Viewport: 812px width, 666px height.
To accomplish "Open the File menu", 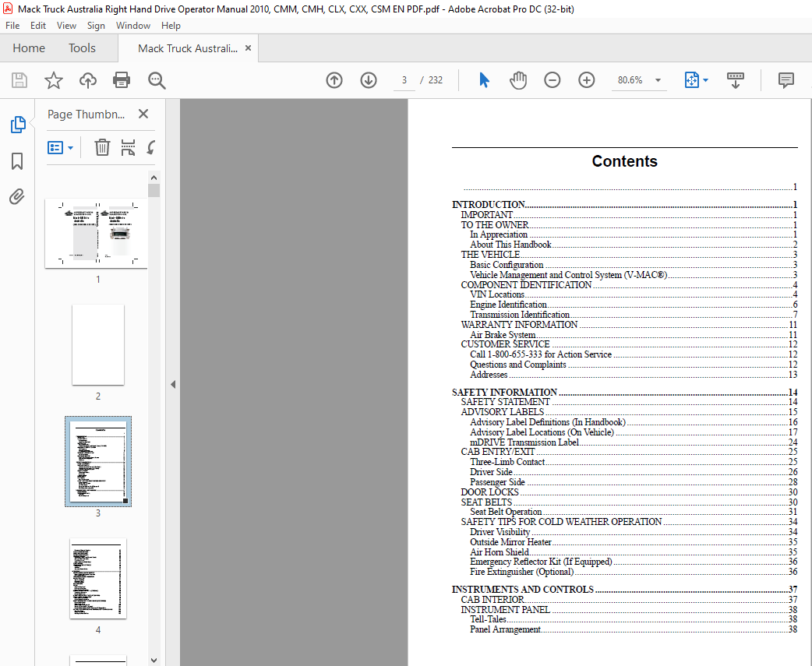I will [12, 26].
